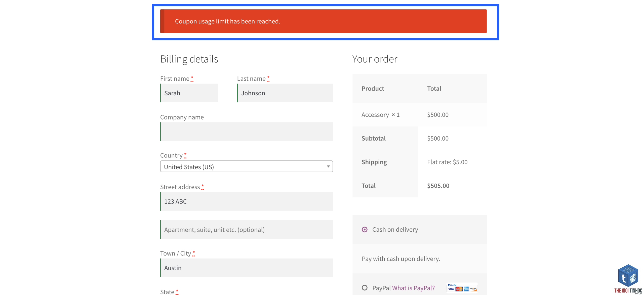Click the Your order heading

pyautogui.click(x=375, y=59)
